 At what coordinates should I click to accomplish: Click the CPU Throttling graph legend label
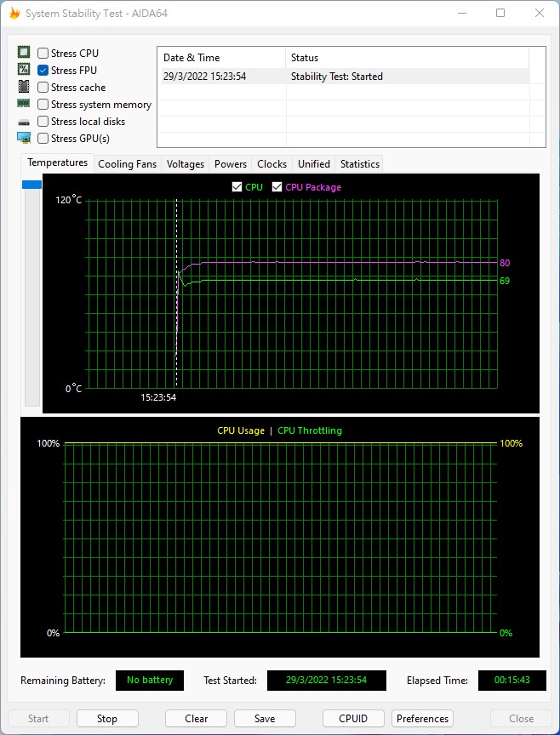pos(310,430)
